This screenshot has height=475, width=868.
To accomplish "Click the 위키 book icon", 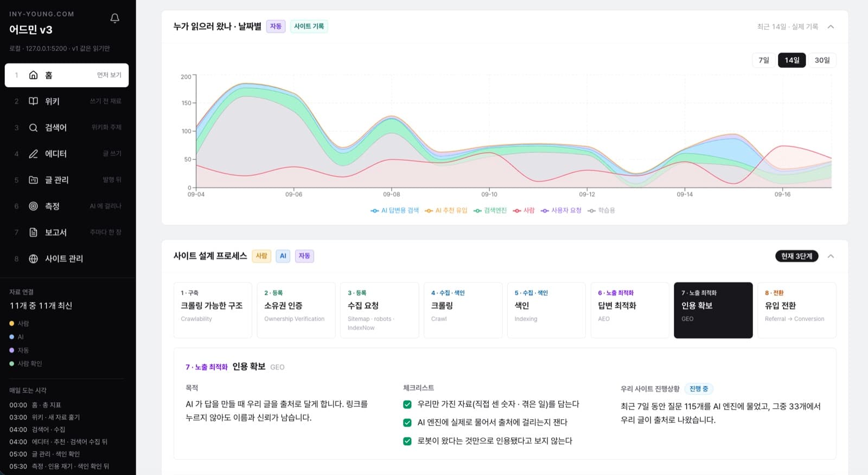I will [x=33, y=101].
